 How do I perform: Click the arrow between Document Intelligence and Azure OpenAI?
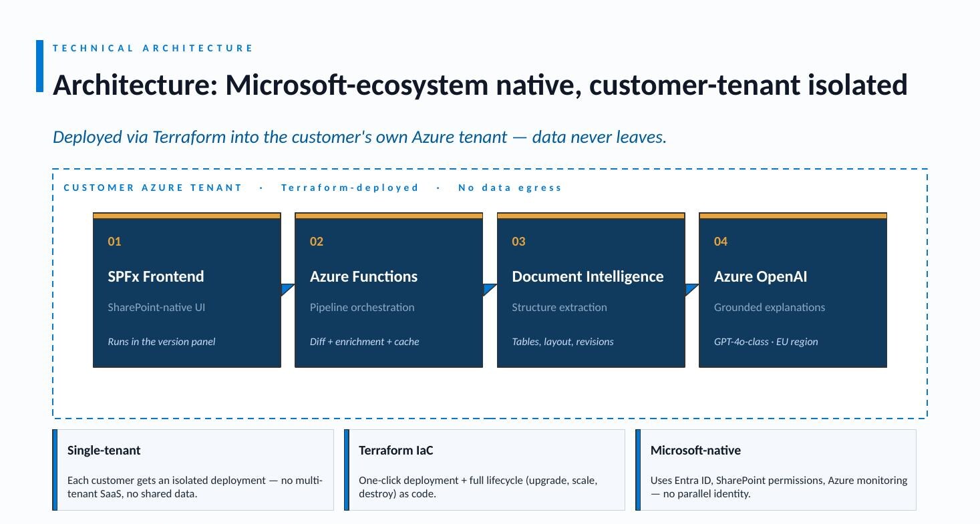[x=692, y=290]
